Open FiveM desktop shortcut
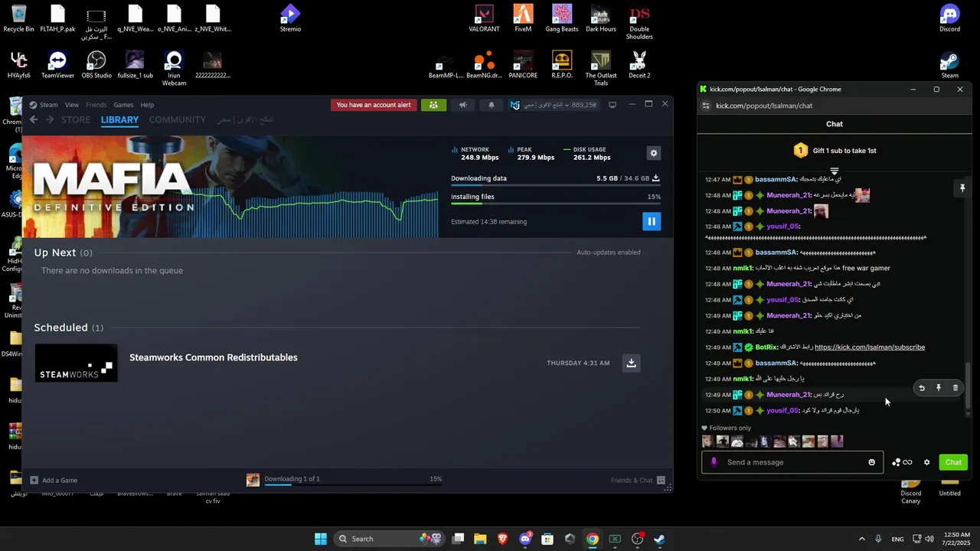 523,19
